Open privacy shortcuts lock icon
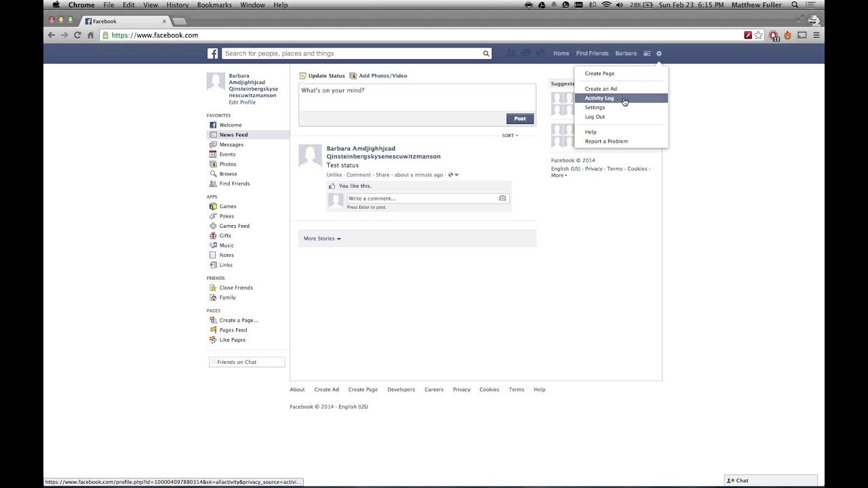This screenshot has width=868, height=488. [x=647, y=54]
